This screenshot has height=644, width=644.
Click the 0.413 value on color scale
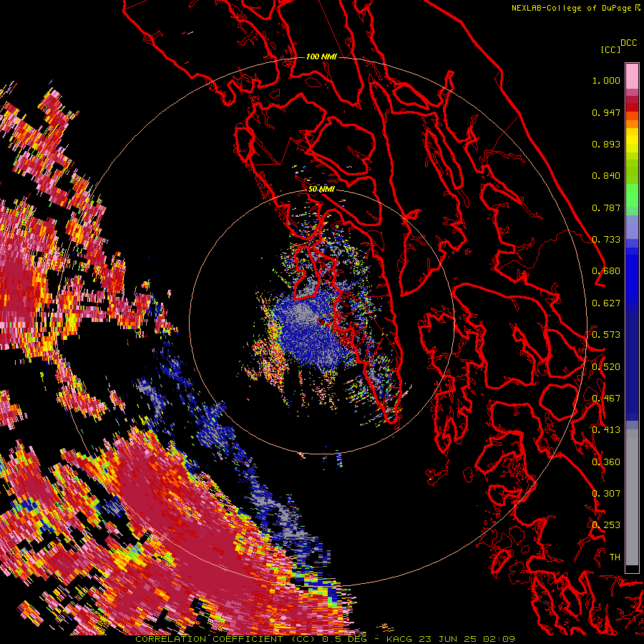(606, 430)
